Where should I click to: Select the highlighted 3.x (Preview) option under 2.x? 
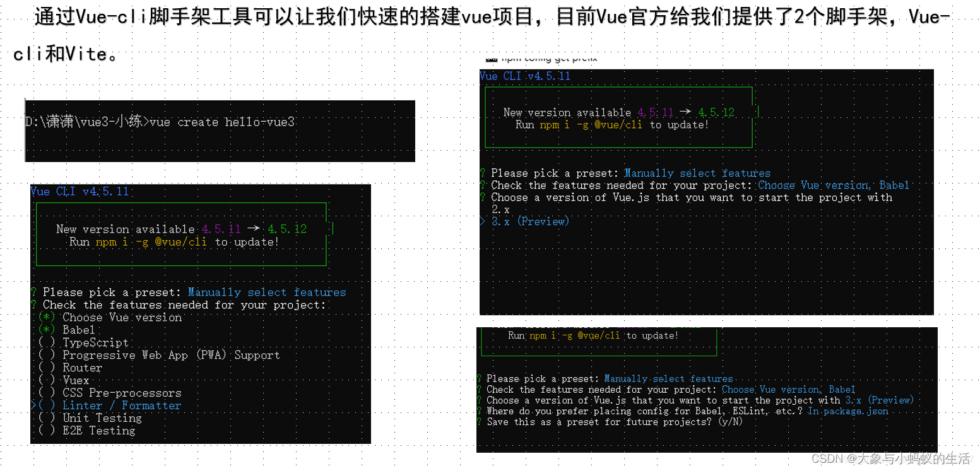(530, 221)
